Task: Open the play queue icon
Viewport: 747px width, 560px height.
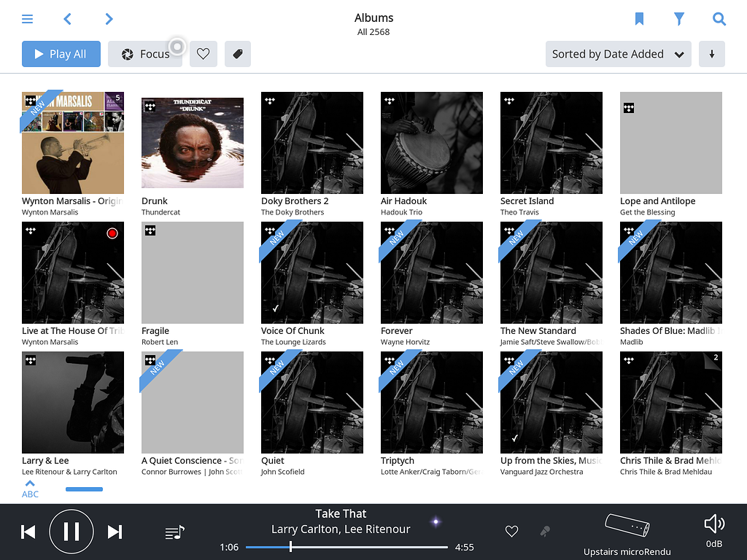Action: point(174,533)
